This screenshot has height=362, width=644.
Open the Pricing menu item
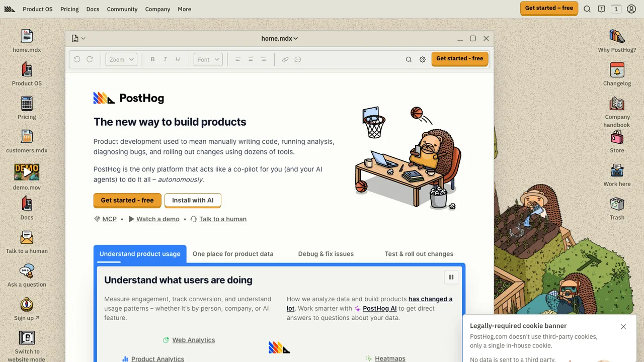point(69,9)
